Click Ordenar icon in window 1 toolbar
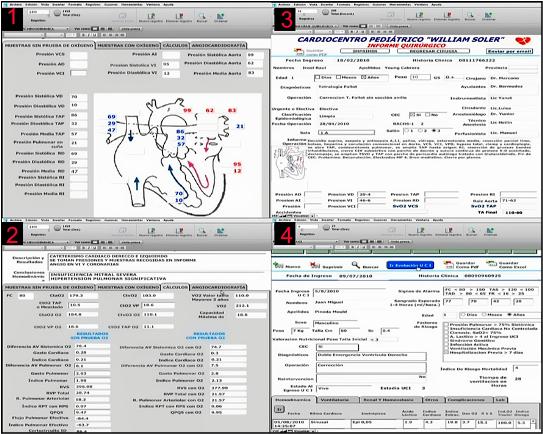Image resolution: width=543 pixels, height=434 pixels. click(220, 16)
